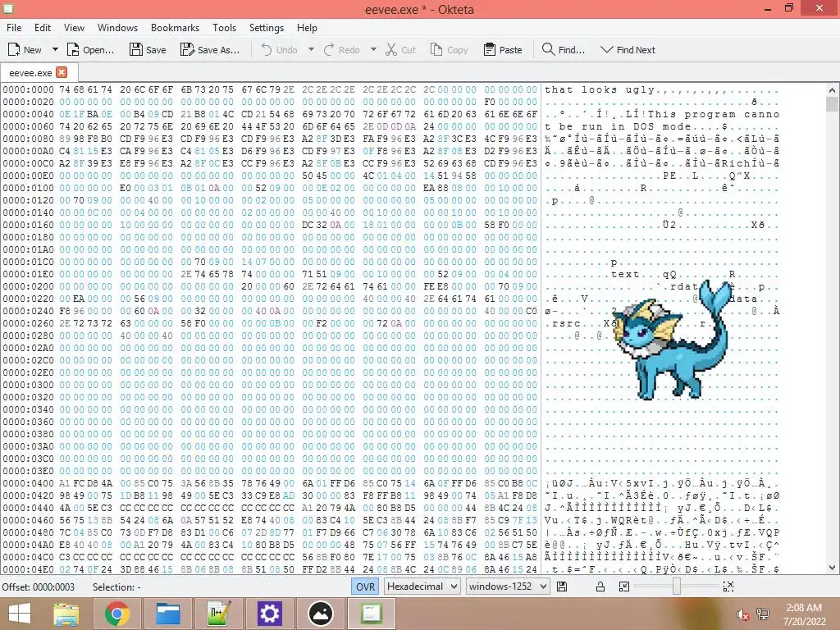The height and width of the screenshot is (630, 840).
Task: Toggle OVR overwrite mode in status bar
Action: 365,587
